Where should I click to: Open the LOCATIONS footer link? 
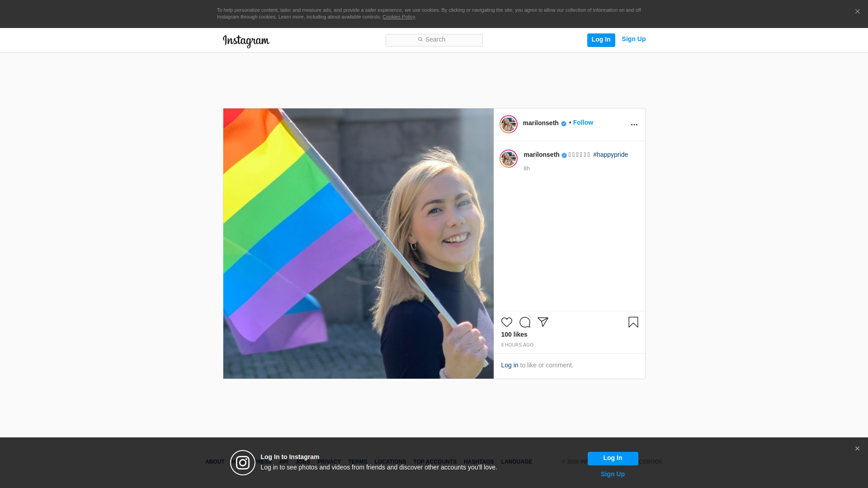(390, 462)
